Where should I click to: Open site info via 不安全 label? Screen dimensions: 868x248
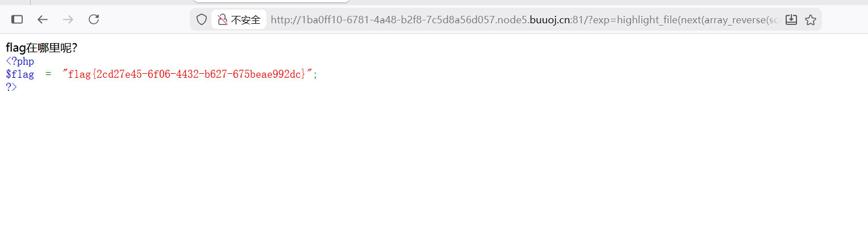click(245, 20)
